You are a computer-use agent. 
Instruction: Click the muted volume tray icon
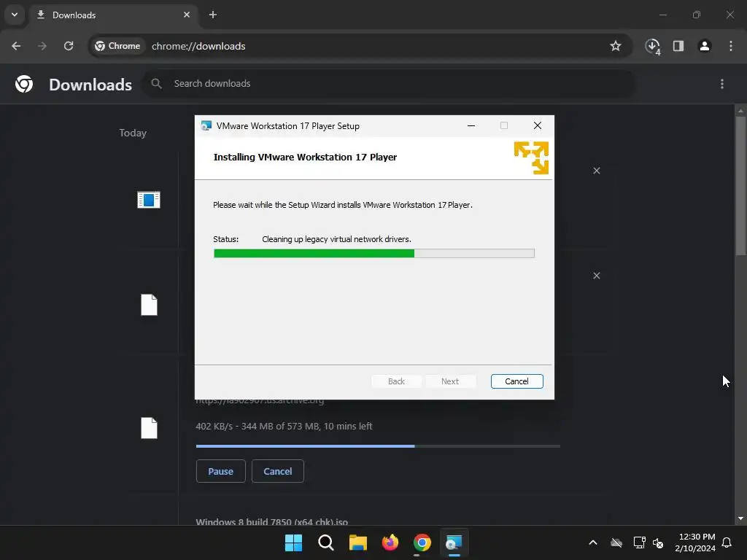pos(658,542)
